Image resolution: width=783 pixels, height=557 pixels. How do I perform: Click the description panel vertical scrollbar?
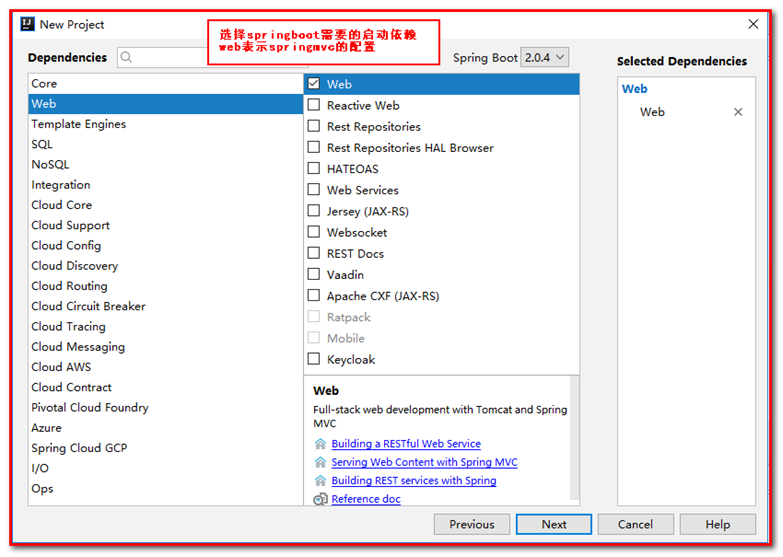click(574, 438)
